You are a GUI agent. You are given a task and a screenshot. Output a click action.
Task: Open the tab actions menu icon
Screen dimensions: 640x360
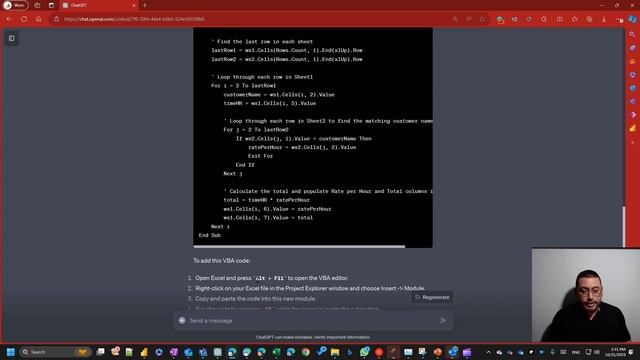click(51, 5)
